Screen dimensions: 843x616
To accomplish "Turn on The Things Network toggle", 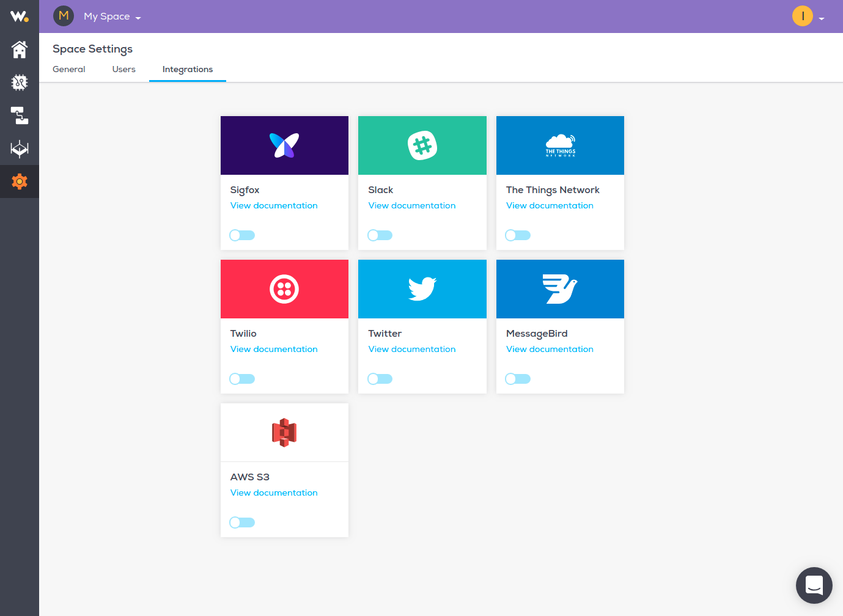I will (518, 235).
